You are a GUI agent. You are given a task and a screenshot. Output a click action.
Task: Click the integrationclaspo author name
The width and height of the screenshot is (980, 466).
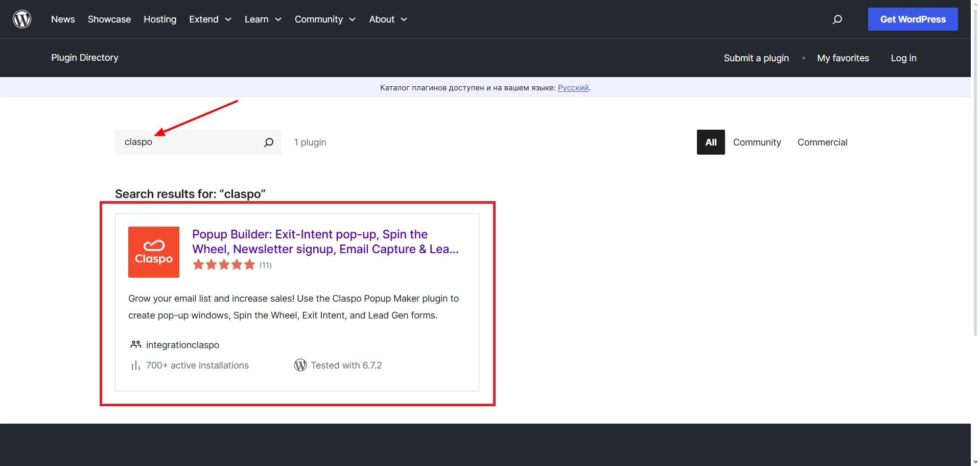182,345
